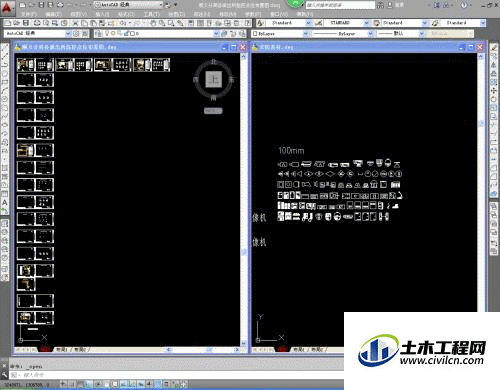Open the WCS menu below the ViewCube
The image size is (500, 390).
213,111
